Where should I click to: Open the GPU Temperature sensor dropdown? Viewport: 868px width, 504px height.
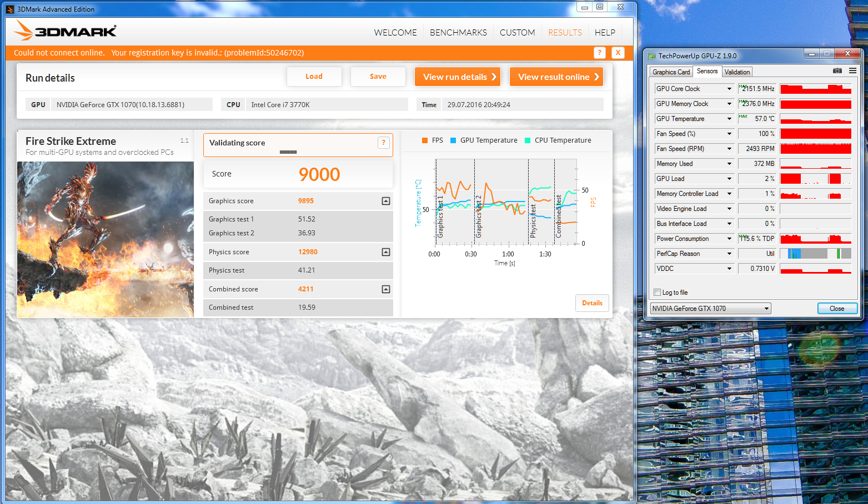729,119
